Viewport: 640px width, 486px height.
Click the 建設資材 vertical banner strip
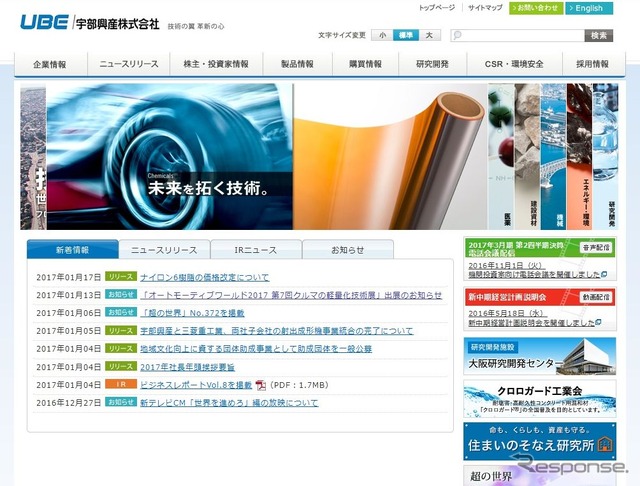tap(527, 157)
